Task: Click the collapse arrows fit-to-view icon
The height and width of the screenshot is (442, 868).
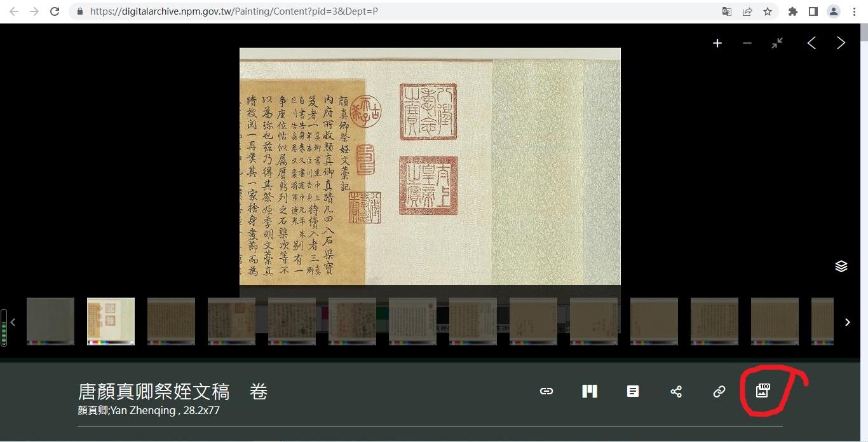Action: 777,43
